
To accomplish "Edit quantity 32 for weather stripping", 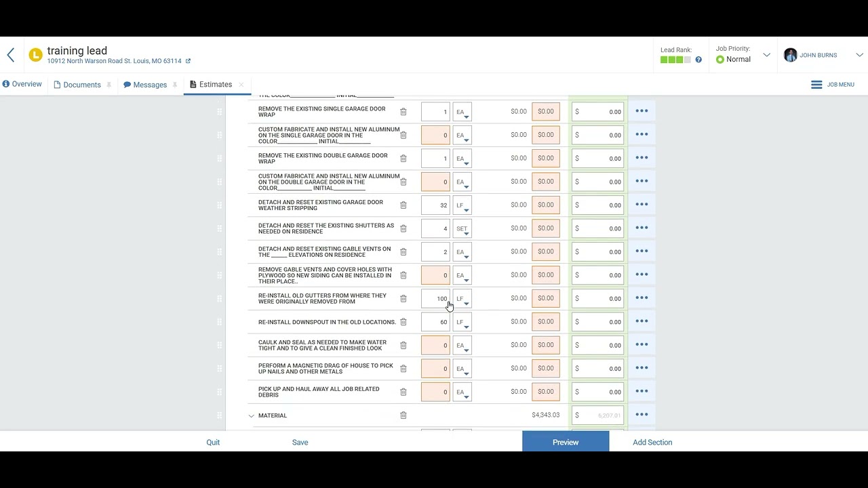I will click(x=435, y=205).
